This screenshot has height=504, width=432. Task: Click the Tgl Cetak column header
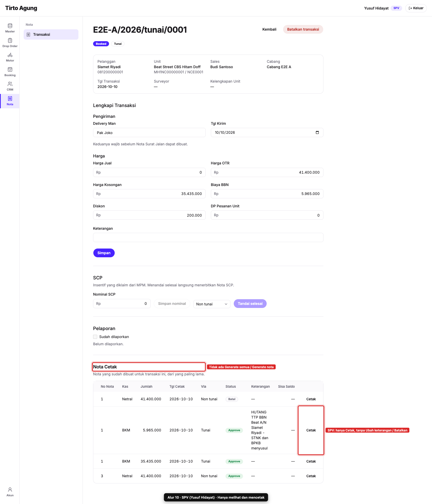[x=177, y=386]
